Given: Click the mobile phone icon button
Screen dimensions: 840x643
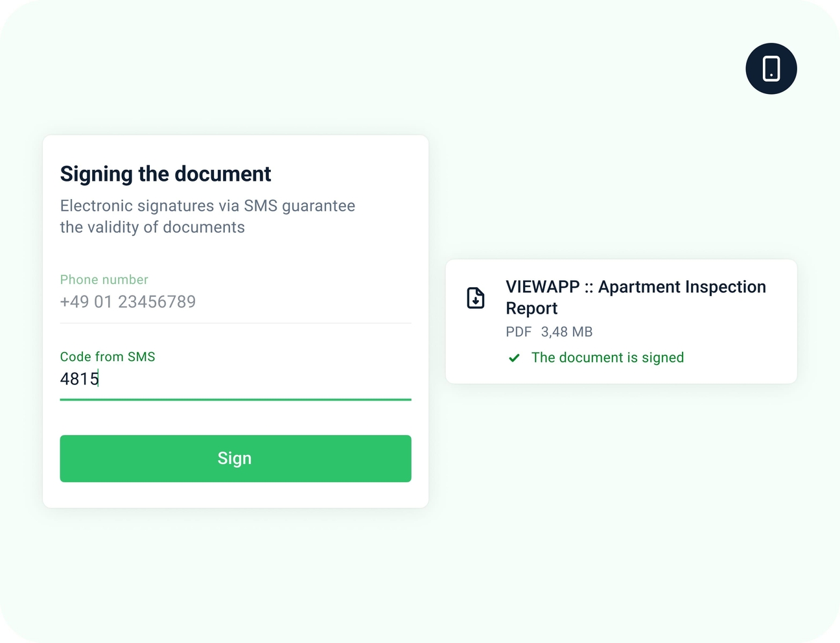Looking at the screenshot, I should [771, 69].
